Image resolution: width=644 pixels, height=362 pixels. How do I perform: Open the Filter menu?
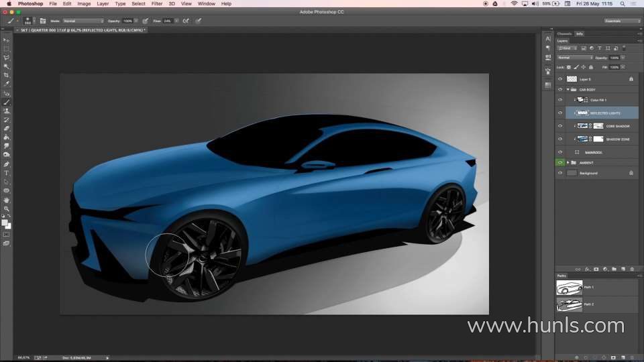point(156,4)
